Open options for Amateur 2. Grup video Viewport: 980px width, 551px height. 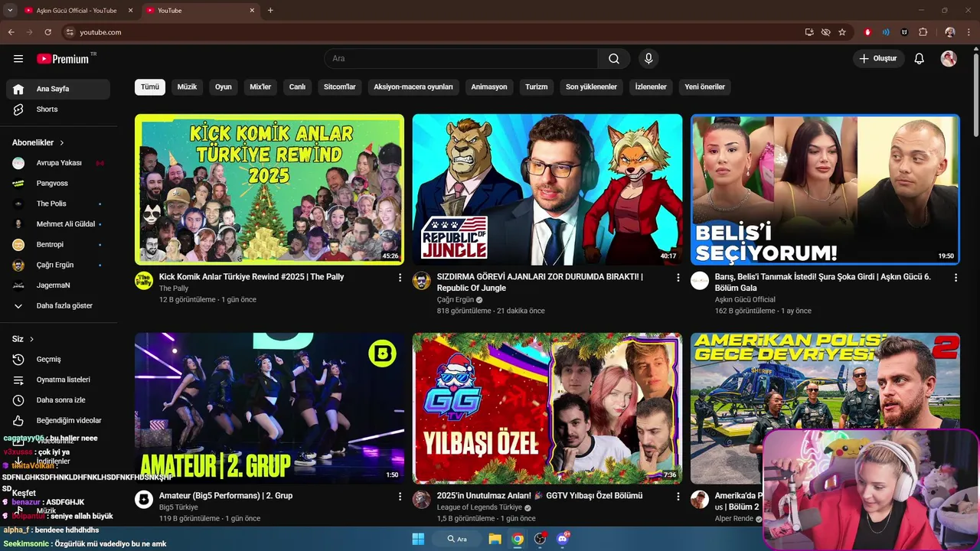click(400, 497)
